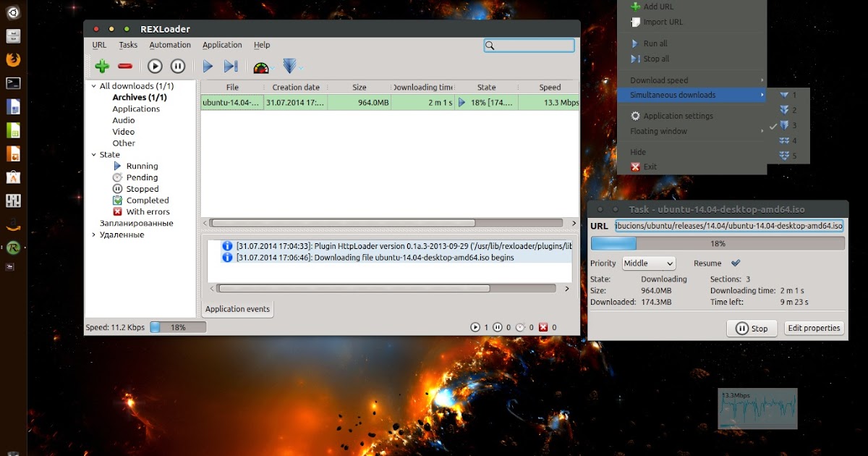Click info icon of HttpLoader plugin log entry
This screenshot has height=456, width=868.
(x=227, y=246)
